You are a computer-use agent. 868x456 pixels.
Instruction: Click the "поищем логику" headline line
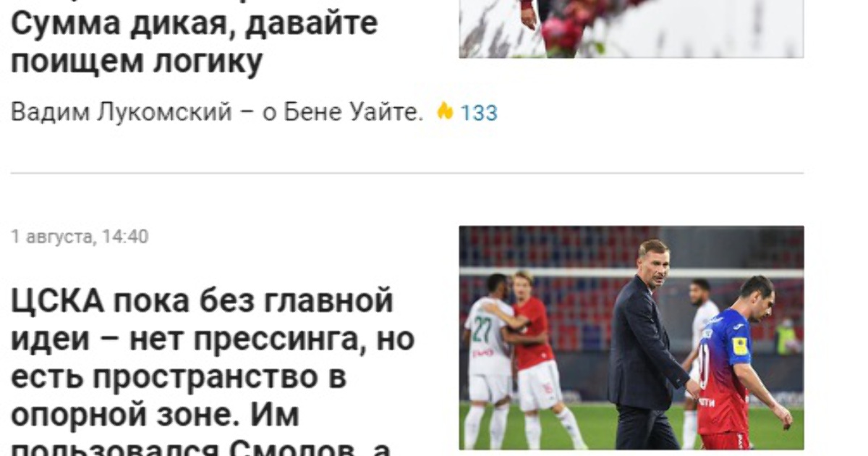(x=136, y=63)
